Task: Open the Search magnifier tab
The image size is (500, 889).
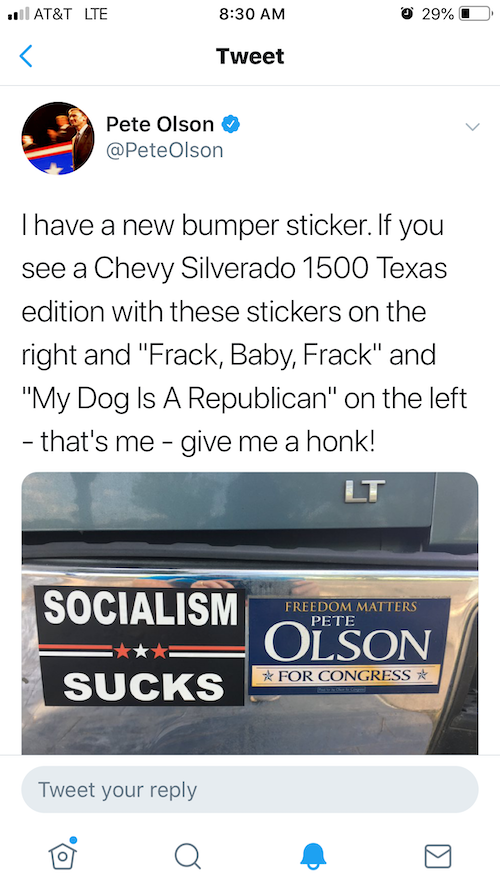Action: tap(188, 856)
